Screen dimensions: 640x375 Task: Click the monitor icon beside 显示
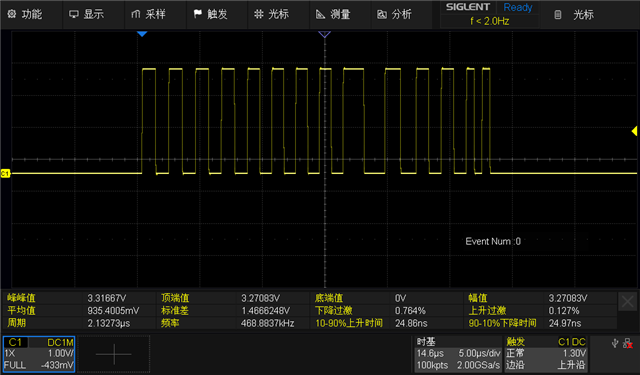click(74, 14)
